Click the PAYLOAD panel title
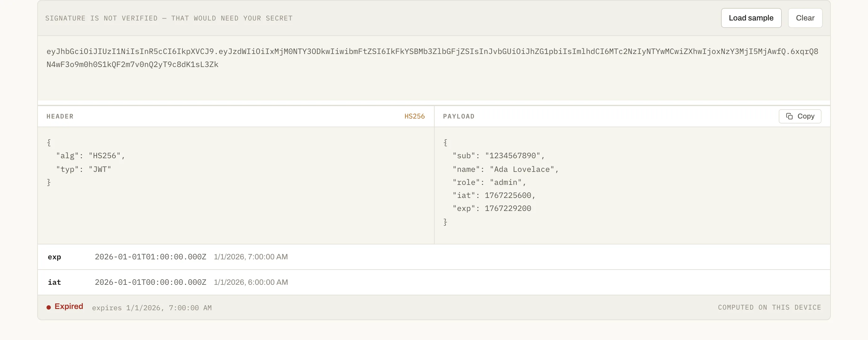The image size is (868, 340). tap(458, 116)
